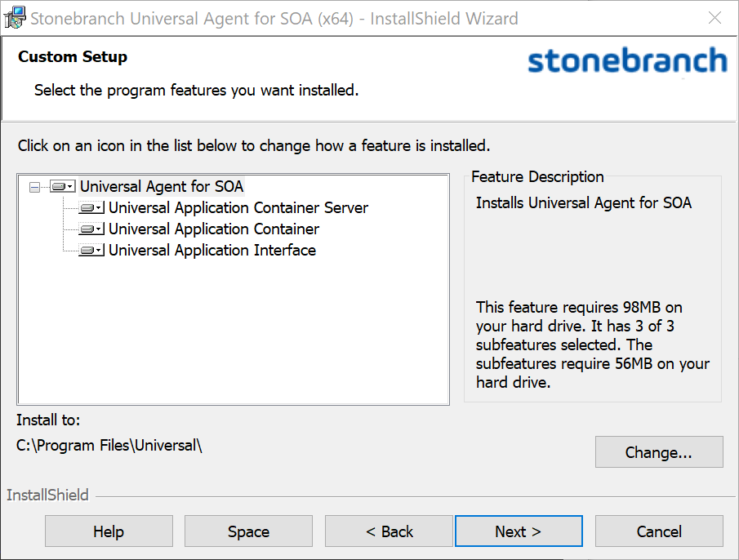The image size is (739, 560).
Task: Click Change... to modify install folder
Action: point(658,452)
